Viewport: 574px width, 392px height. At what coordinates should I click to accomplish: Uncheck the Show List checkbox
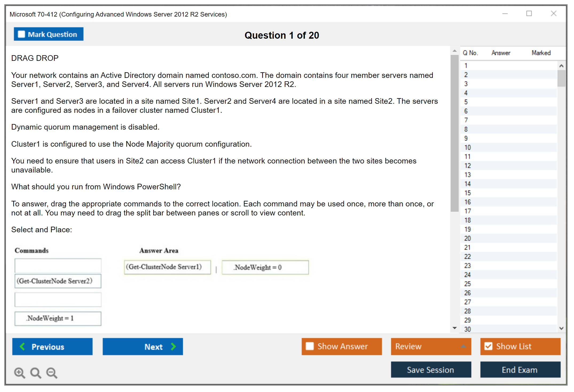click(x=488, y=346)
